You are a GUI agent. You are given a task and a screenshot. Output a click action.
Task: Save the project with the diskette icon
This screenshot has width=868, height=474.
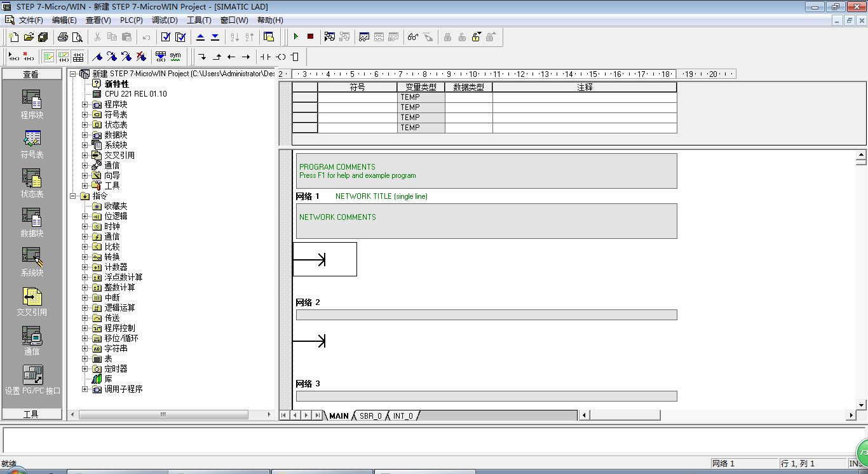tap(43, 37)
